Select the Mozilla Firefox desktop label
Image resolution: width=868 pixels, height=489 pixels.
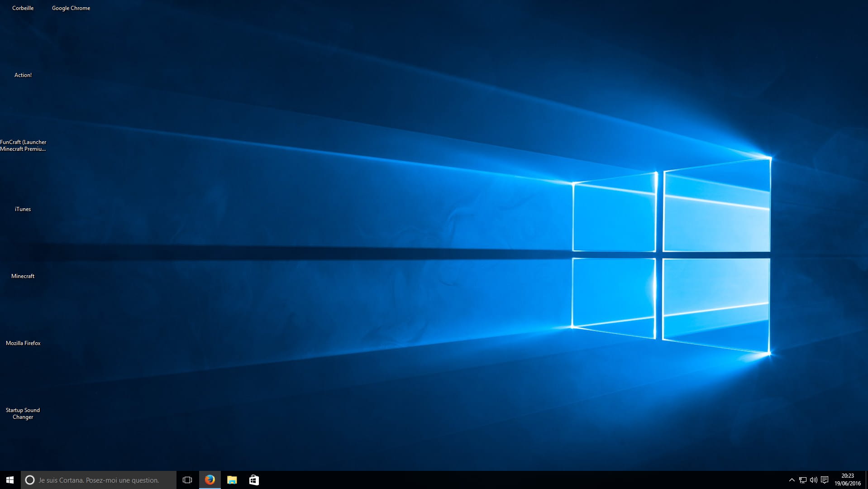pos(23,343)
